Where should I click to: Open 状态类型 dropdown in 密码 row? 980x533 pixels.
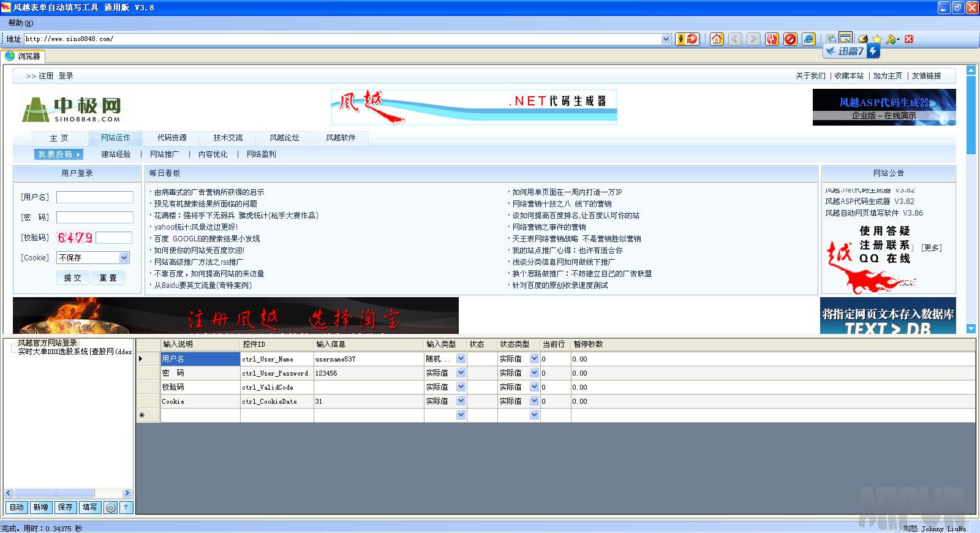pos(534,372)
